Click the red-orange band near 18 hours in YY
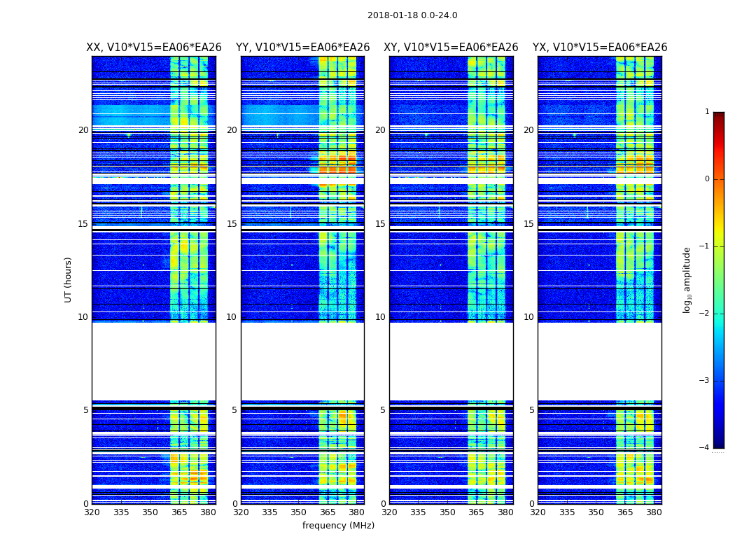The width and height of the screenshot is (735, 560). click(x=337, y=162)
